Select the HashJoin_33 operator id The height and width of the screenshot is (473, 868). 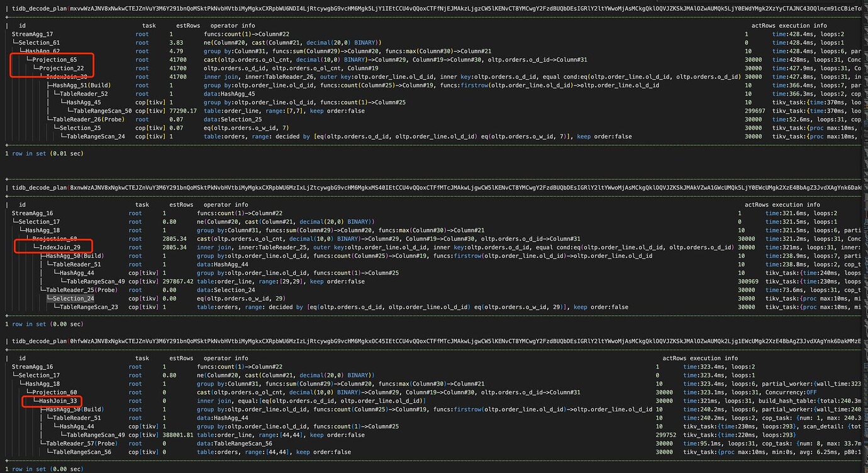pos(58,401)
